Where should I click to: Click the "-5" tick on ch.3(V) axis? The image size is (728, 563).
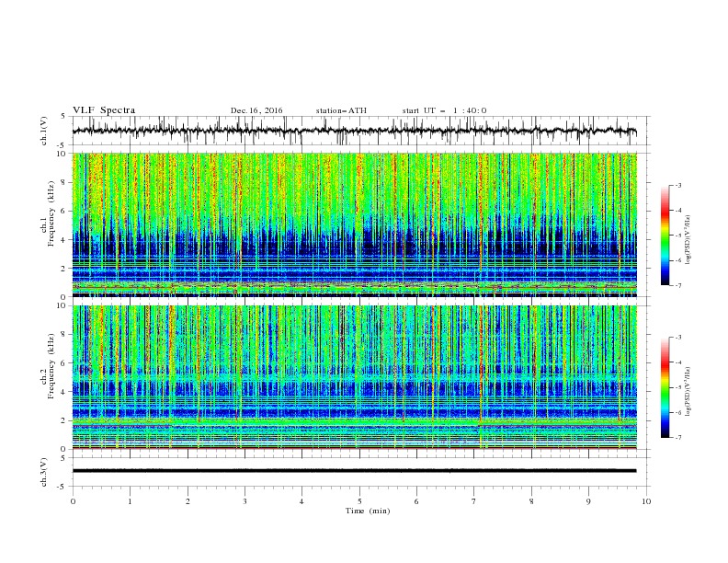[x=62, y=487]
